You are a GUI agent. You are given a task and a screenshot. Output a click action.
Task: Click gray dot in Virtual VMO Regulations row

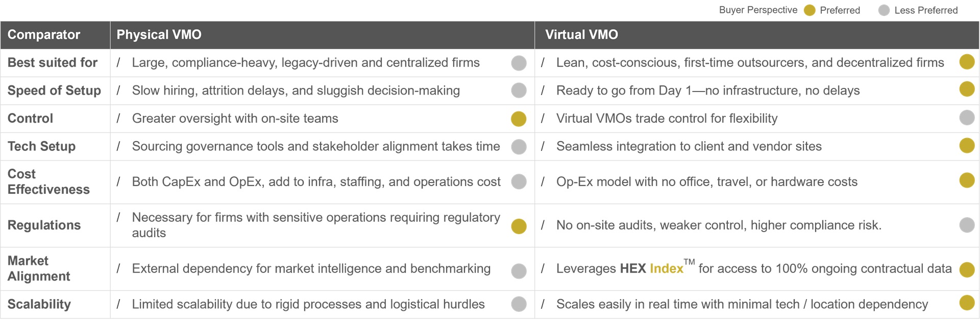coord(967,225)
